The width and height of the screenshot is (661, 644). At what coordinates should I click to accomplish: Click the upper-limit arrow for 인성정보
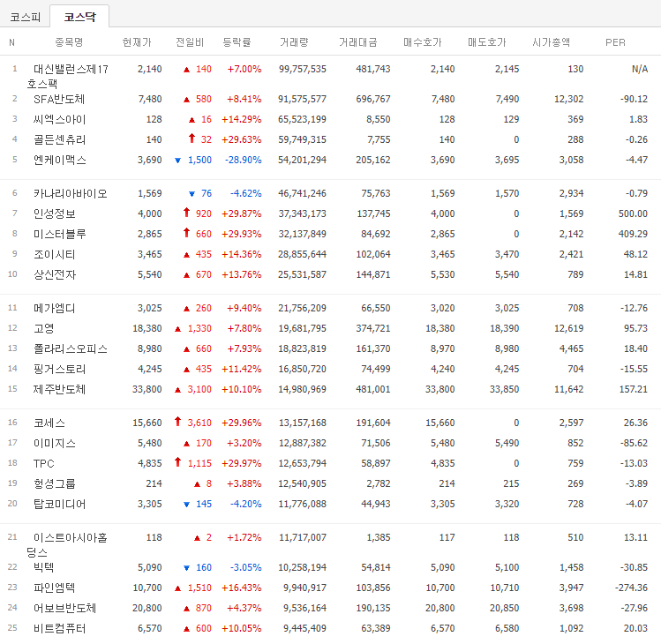[x=187, y=213]
